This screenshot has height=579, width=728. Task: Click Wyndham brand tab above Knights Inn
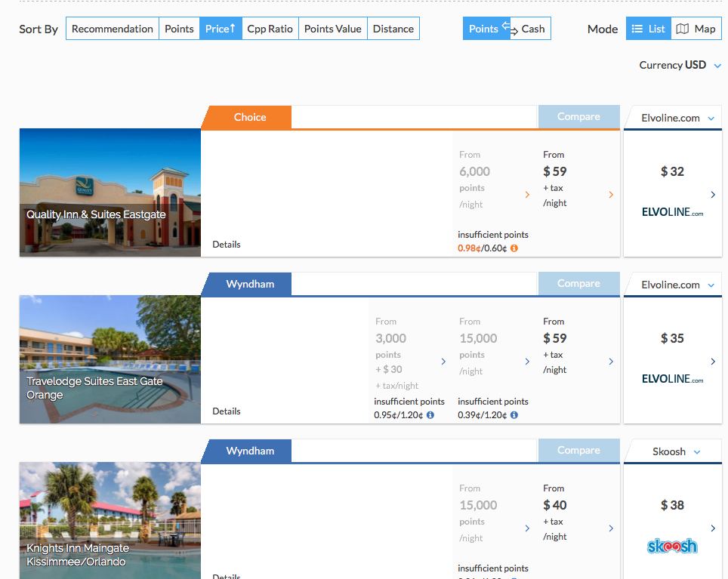[248, 451]
